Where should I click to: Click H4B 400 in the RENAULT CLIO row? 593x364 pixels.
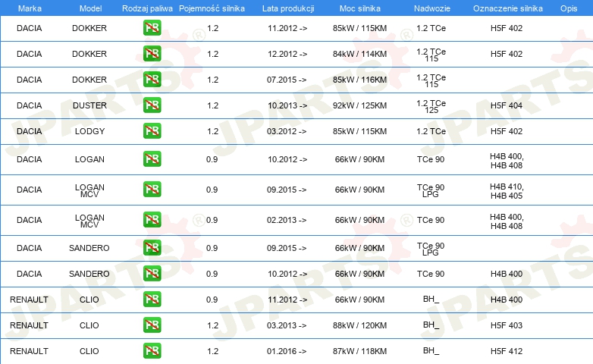click(x=507, y=300)
